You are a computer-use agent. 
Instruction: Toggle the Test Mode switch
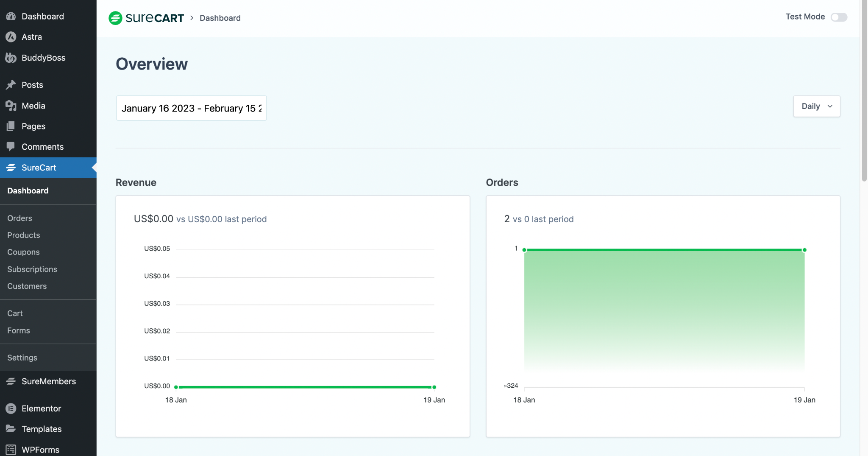point(839,17)
